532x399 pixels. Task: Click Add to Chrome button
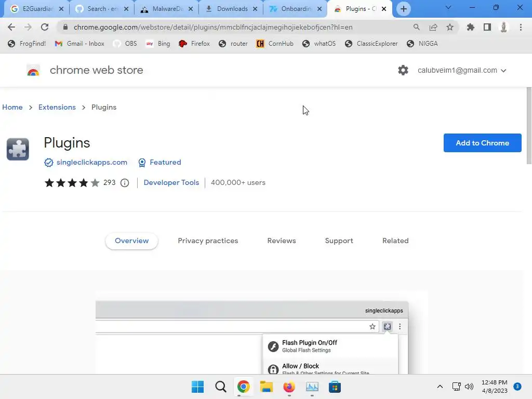tap(482, 143)
